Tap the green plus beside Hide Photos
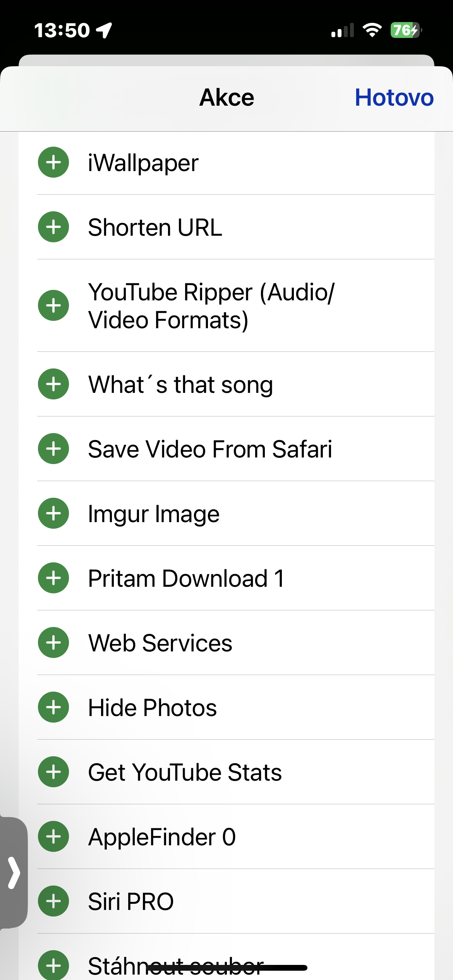 pos(53,708)
